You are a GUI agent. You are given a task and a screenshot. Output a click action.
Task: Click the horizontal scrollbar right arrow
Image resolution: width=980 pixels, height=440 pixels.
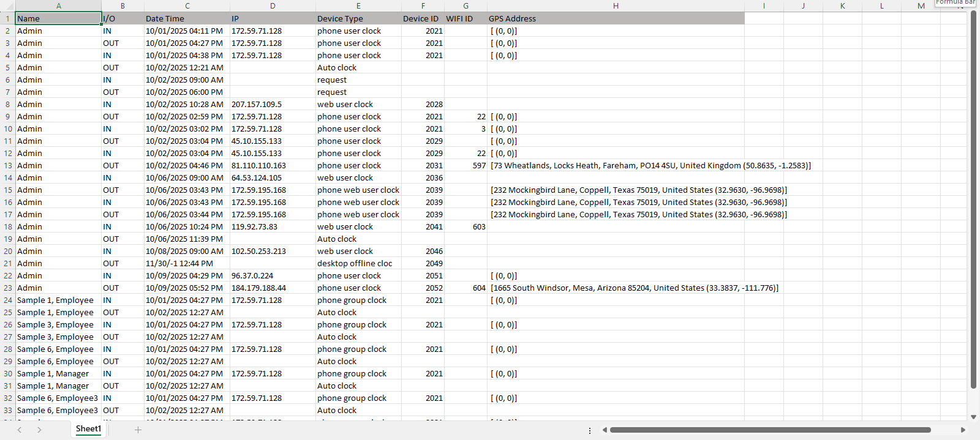tap(963, 430)
